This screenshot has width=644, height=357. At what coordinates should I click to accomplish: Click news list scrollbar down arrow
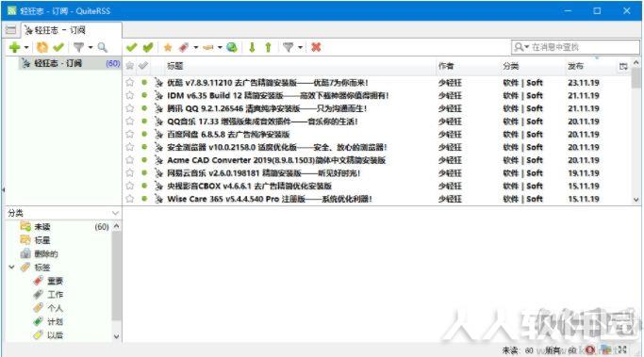(636, 200)
